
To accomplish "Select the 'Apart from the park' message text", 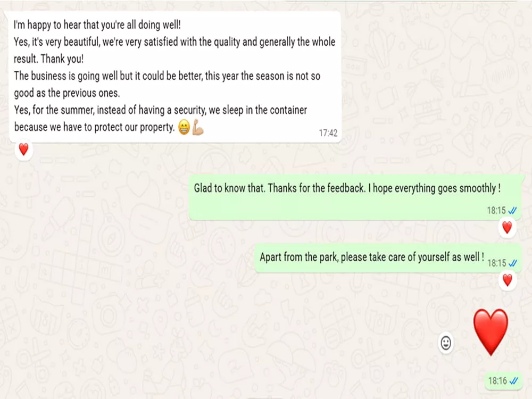I will 372,257.
